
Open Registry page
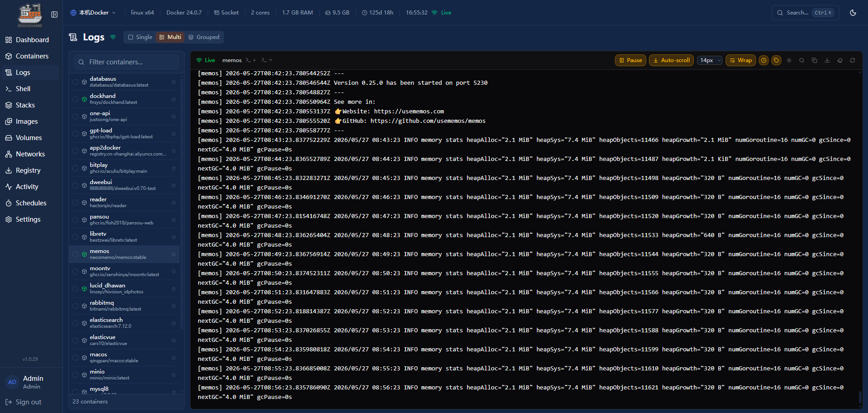(30, 170)
